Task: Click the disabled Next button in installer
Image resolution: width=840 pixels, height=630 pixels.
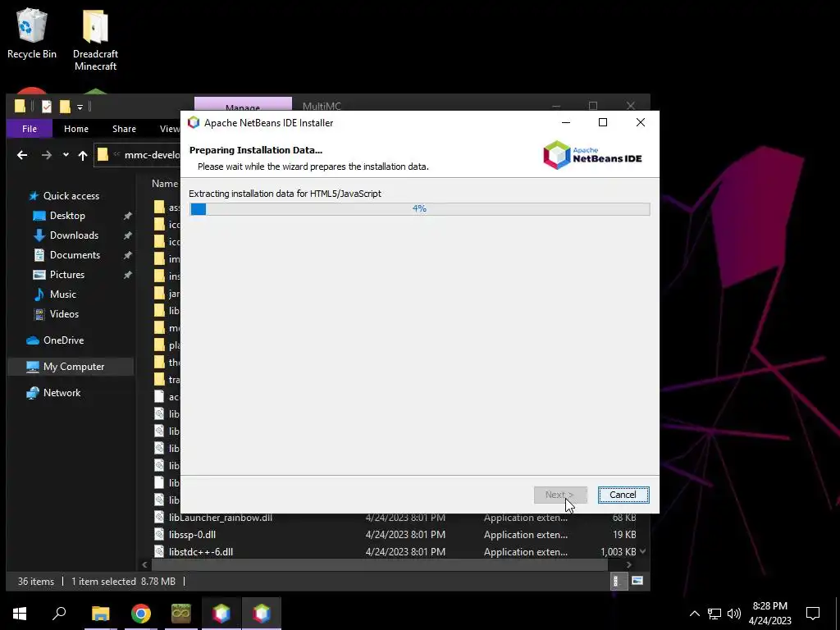Action: click(560, 495)
